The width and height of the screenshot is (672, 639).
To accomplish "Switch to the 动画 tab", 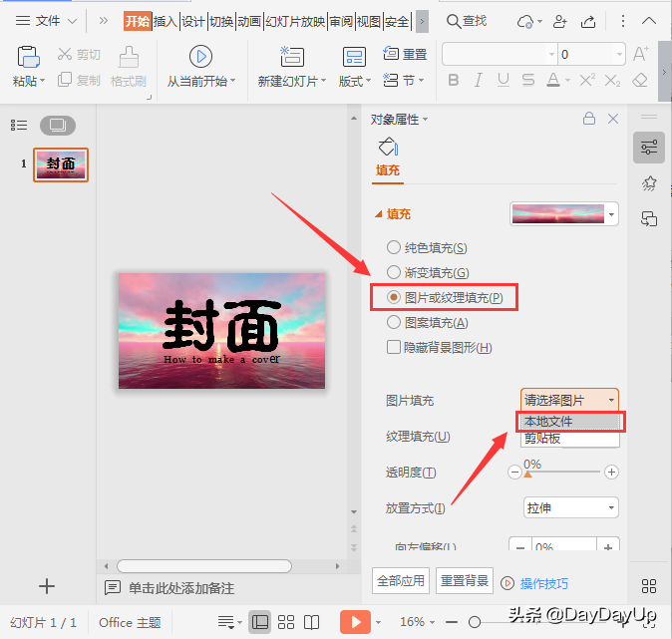I will [x=249, y=21].
